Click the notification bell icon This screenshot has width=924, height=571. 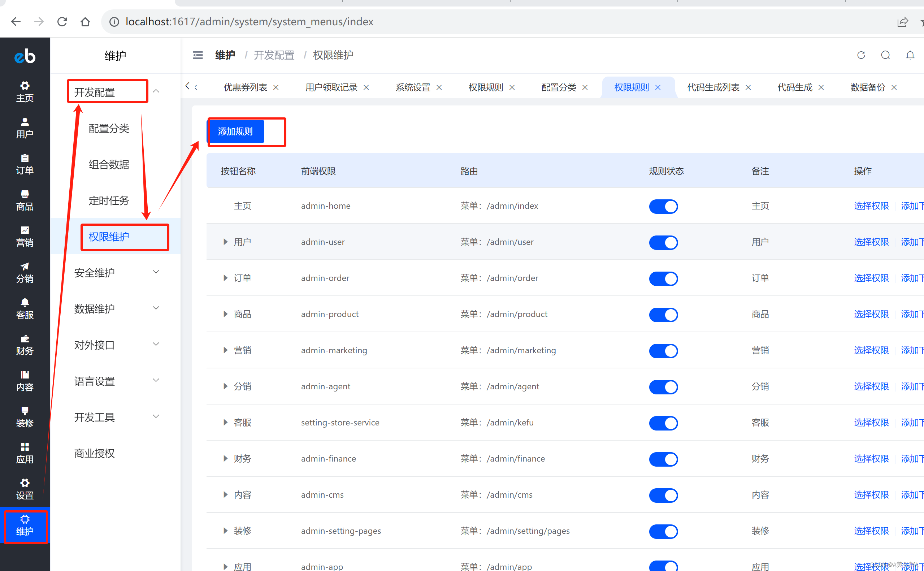(910, 55)
